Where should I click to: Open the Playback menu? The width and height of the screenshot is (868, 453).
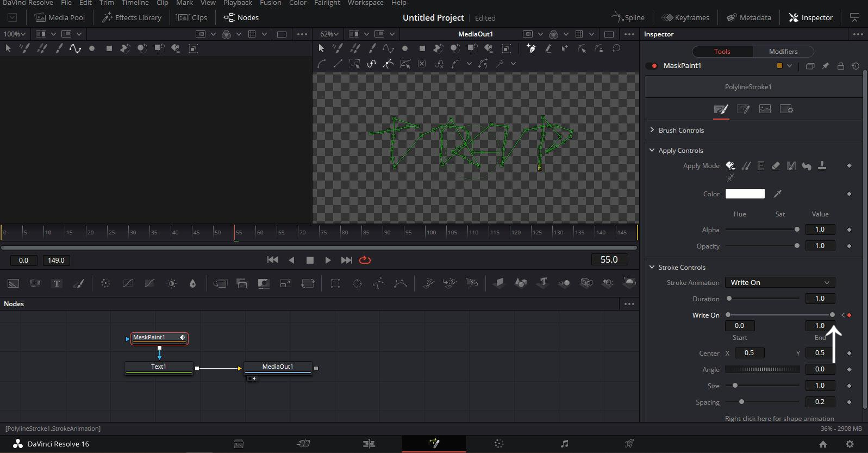[x=238, y=3]
